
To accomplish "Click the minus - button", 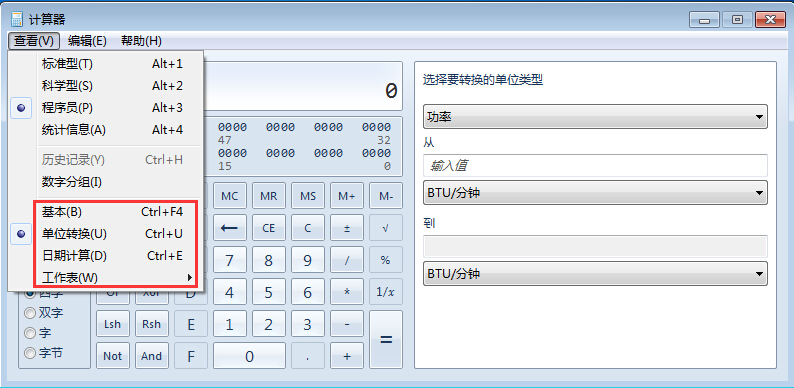I will (346, 324).
